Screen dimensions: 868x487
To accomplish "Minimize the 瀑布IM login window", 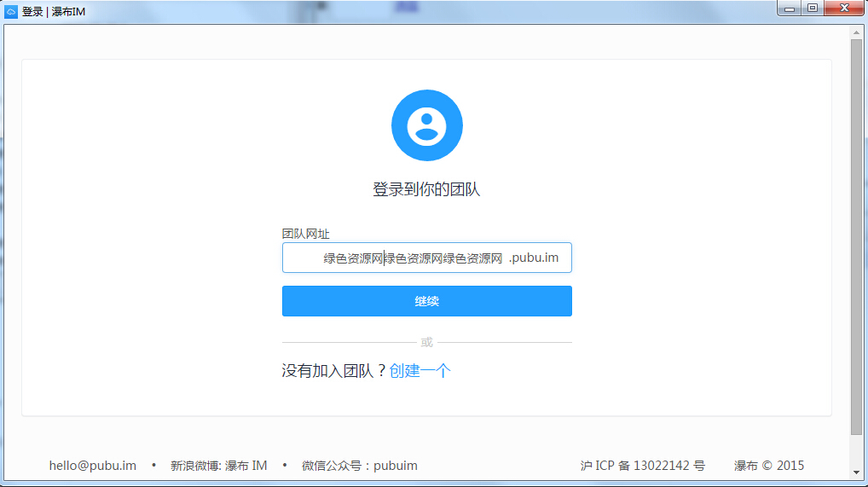I will [x=790, y=8].
